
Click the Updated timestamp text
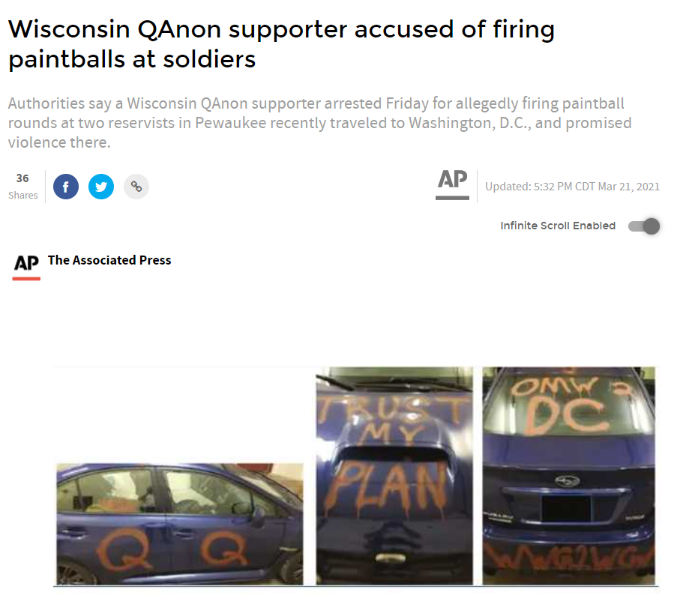(x=572, y=187)
